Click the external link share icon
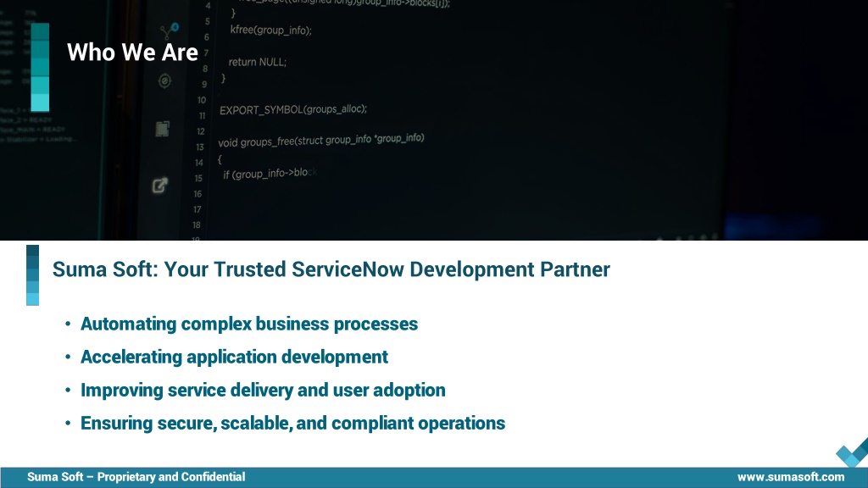Image resolution: width=868 pixels, height=488 pixels. 160,185
